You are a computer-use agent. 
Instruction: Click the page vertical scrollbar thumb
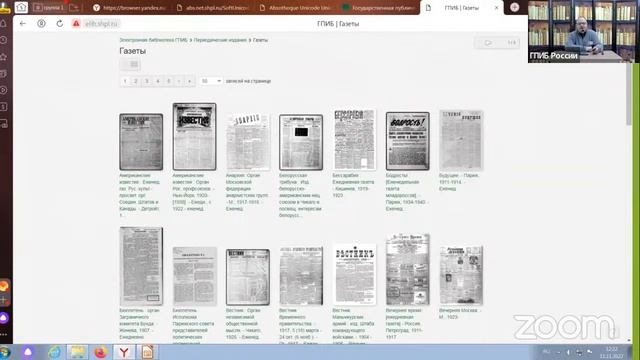[x=629, y=94]
